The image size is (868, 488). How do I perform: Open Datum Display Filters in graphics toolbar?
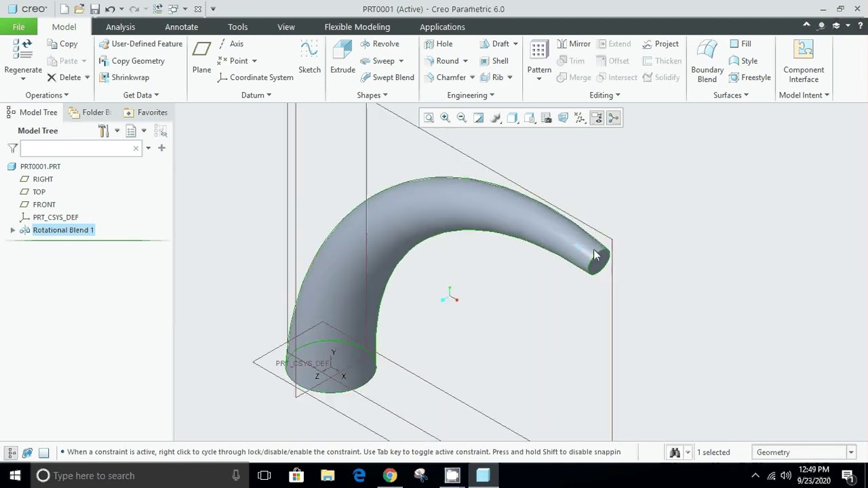580,118
